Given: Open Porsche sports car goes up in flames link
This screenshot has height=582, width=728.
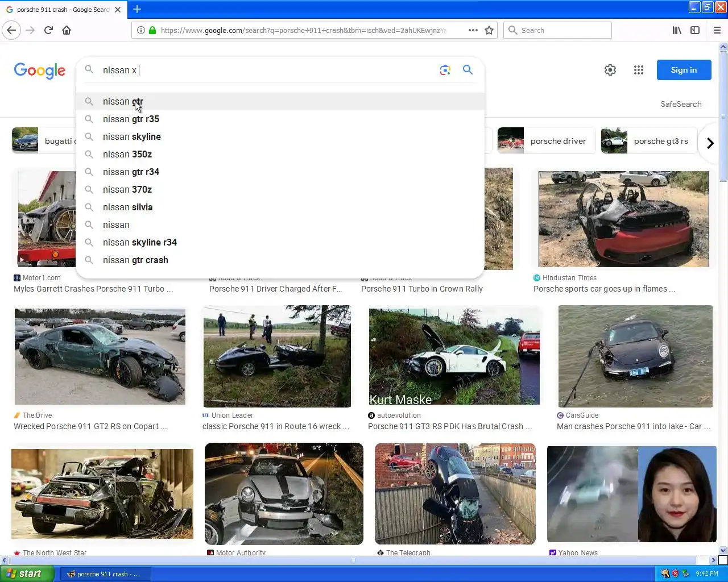Looking at the screenshot, I should tap(604, 289).
